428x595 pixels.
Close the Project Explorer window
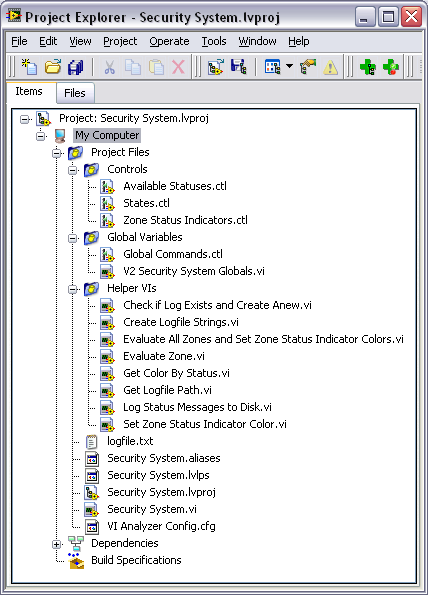[x=412, y=17]
